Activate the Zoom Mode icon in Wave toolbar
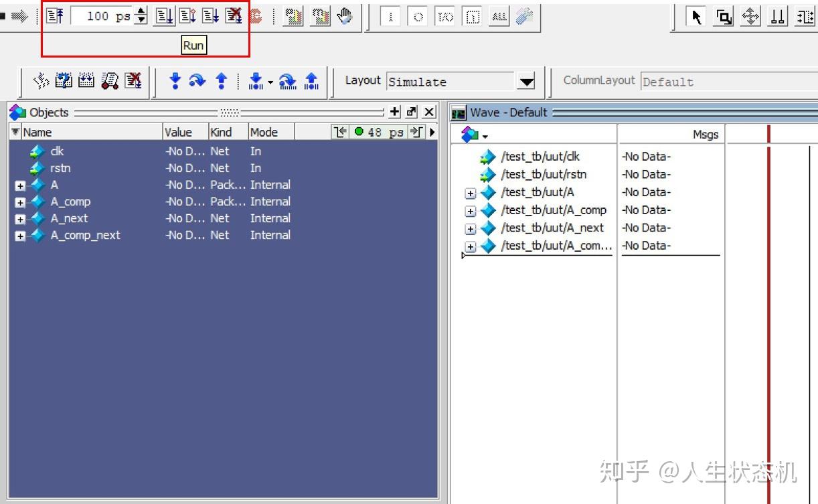818x504 pixels. coord(724,19)
